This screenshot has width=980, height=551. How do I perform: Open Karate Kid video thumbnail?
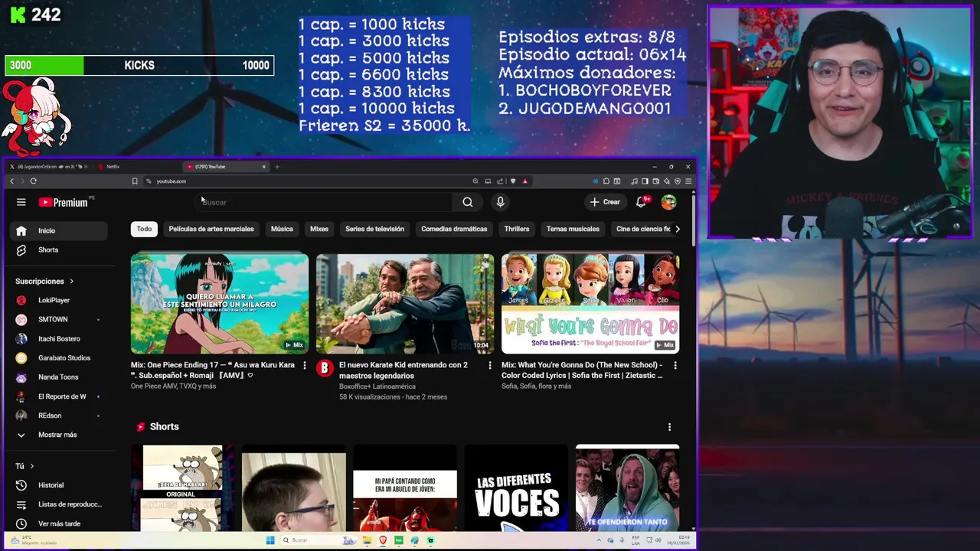click(405, 304)
